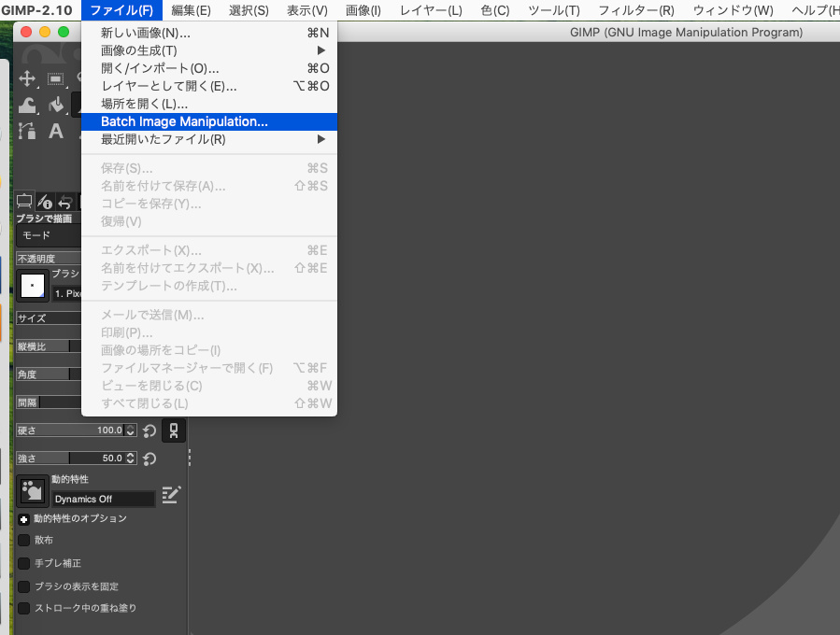Enable ブラシの表示を固定 checkbox
This screenshot has height=635, width=840.
click(x=23, y=586)
